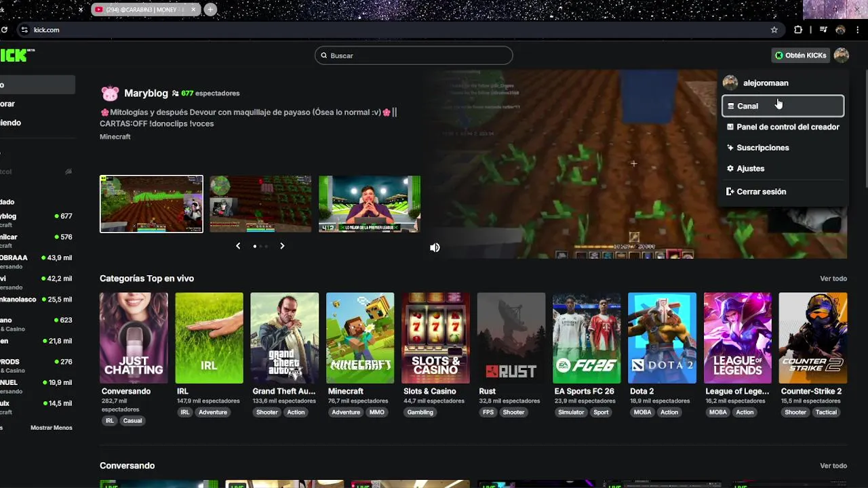
Task: Close the @CARABIN3 YouTube tab
Action: [193, 9]
